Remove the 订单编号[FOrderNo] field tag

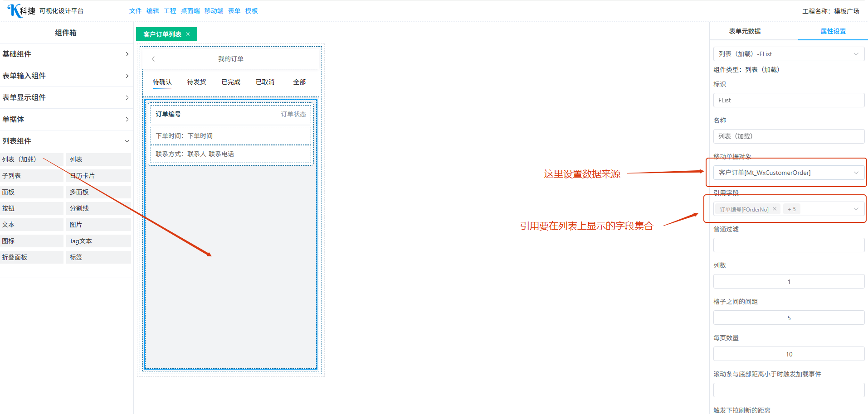775,209
